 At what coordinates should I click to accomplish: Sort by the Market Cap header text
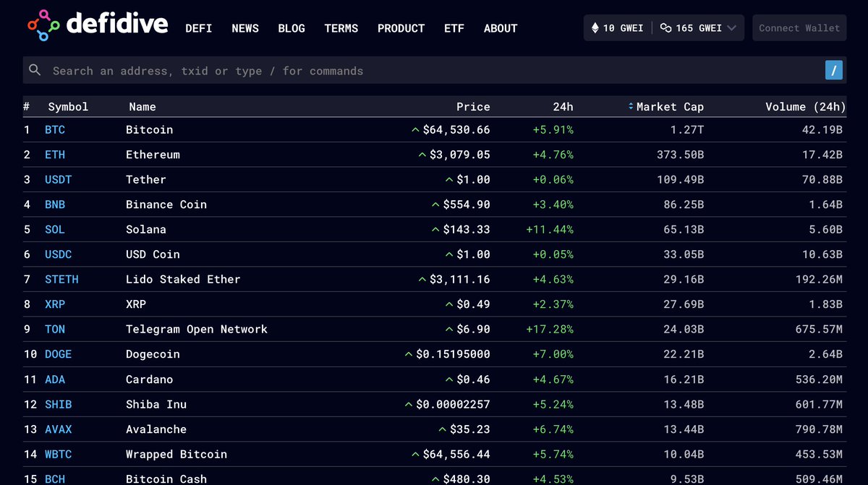[x=670, y=107]
